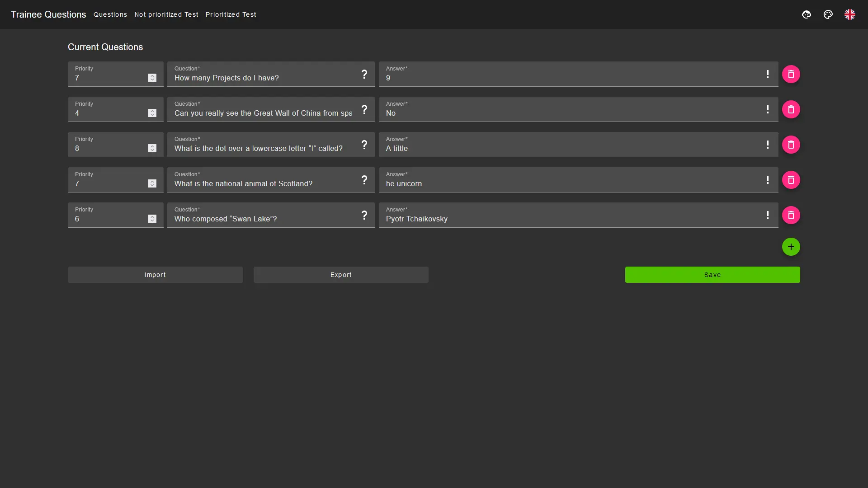Click exclamation icon in "A tittle" answer field
Viewport: 868px width, 488px height.
click(x=767, y=145)
